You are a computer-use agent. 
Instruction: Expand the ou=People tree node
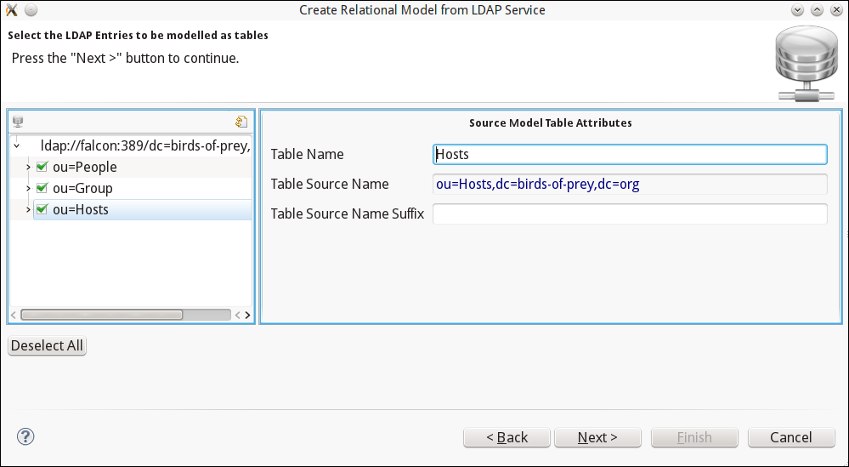pyautogui.click(x=28, y=167)
